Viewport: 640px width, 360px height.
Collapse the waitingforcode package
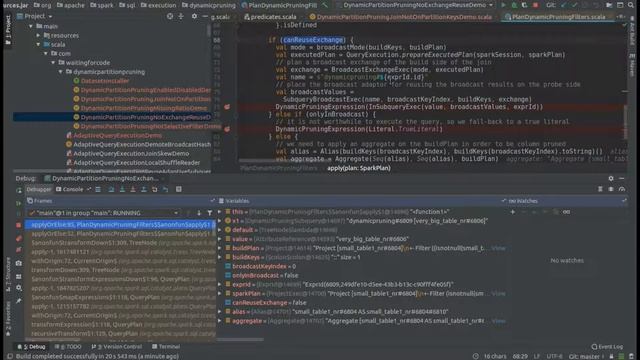(53, 62)
